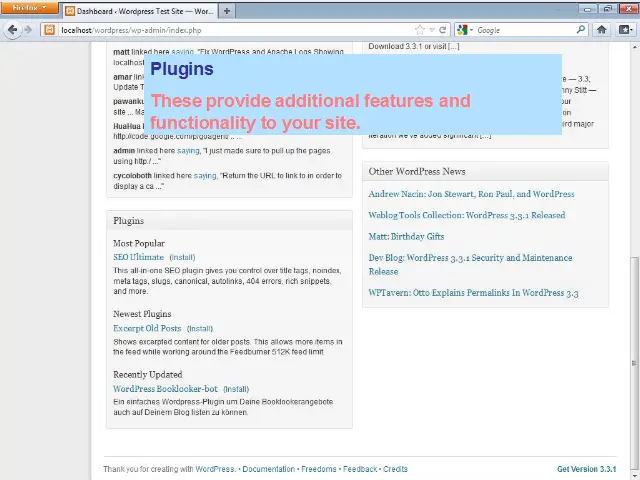
Task: Click the site favicon in the address bar
Action: coord(49,30)
